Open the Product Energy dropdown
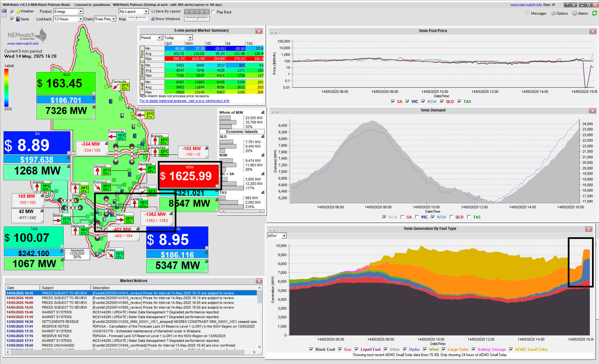 click(x=68, y=11)
